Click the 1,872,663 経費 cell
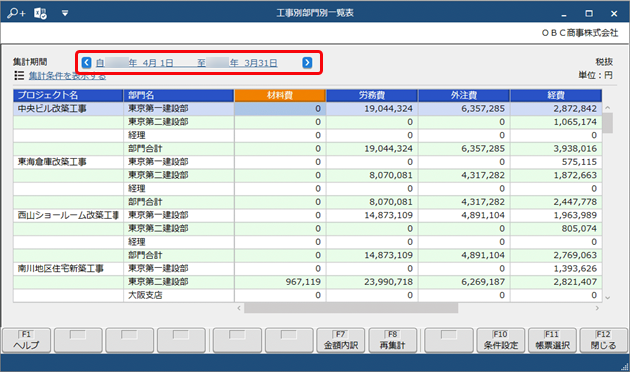 [x=556, y=175]
